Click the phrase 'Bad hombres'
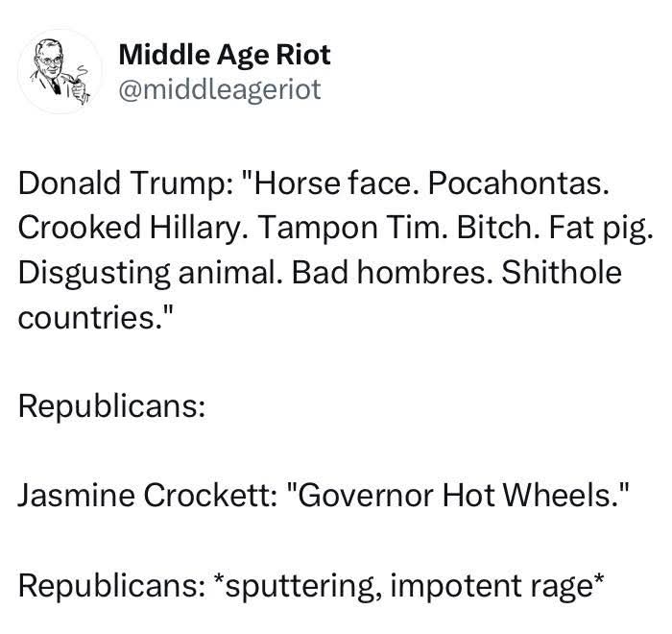Screen dimensions: 672x634 pyautogui.click(x=390, y=272)
